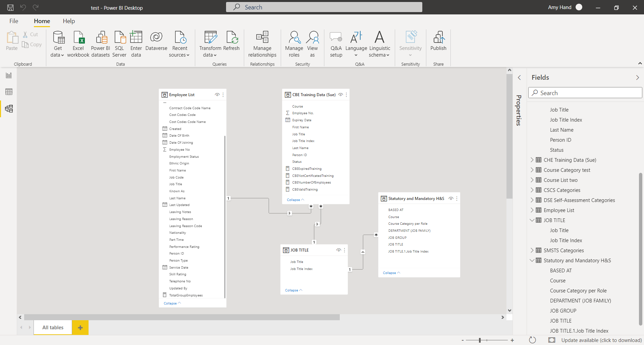Collapse JOB TITLE table in Fields pane
The width and height of the screenshot is (644, 345).
tap(532, 220)
